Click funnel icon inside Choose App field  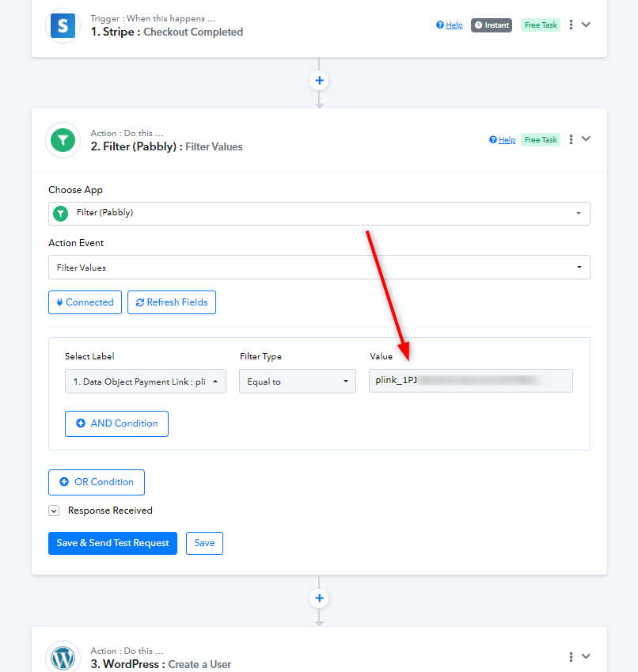61,214
